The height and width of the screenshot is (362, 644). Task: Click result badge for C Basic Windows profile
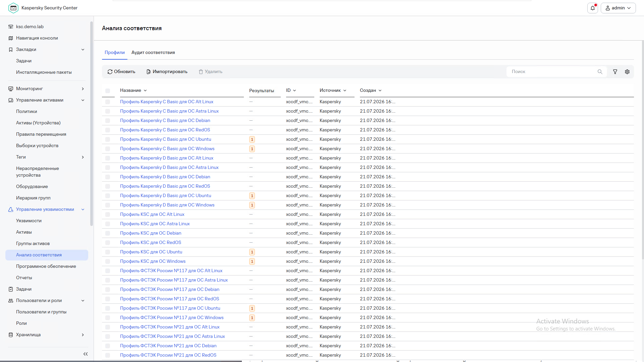(252, 149)
